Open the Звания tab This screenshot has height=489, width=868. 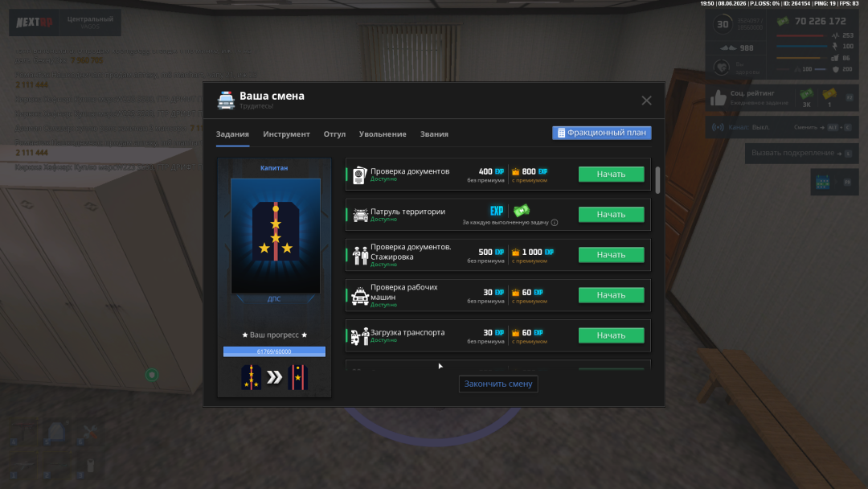[x=434, y=134]
